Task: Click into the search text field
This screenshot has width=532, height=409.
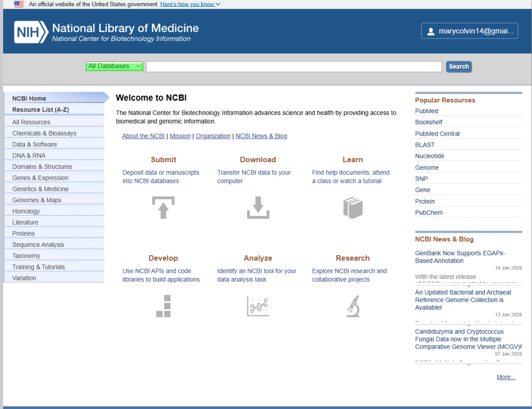Action: point(294,67)
